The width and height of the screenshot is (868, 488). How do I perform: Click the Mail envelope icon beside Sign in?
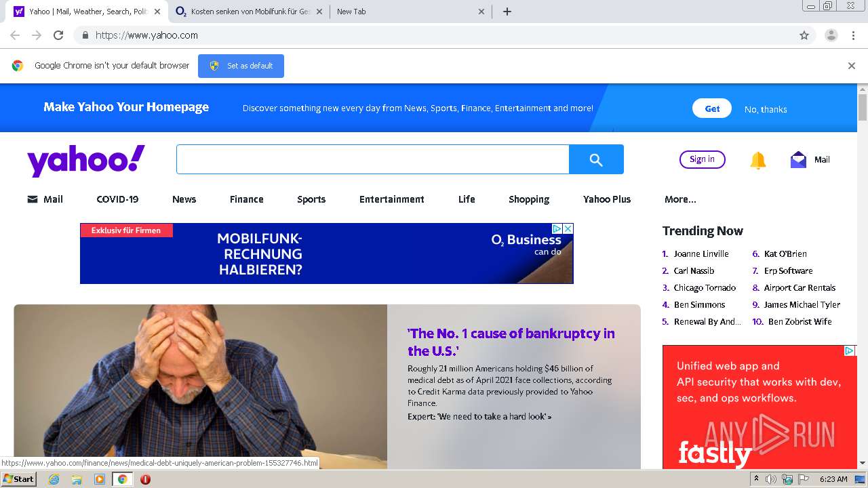point(798,160)
